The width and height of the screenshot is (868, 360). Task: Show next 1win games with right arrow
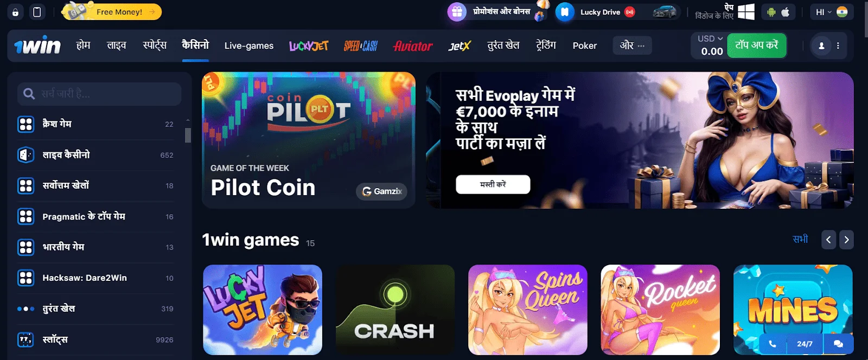click(x=846, y=240)
